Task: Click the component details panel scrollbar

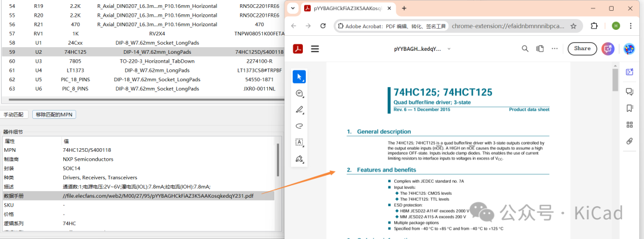Action: (x=278, y=160)
